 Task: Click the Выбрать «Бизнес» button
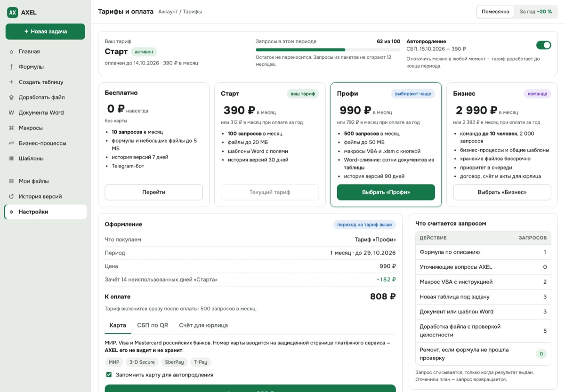pyautogui.click(x=502, y=192)
